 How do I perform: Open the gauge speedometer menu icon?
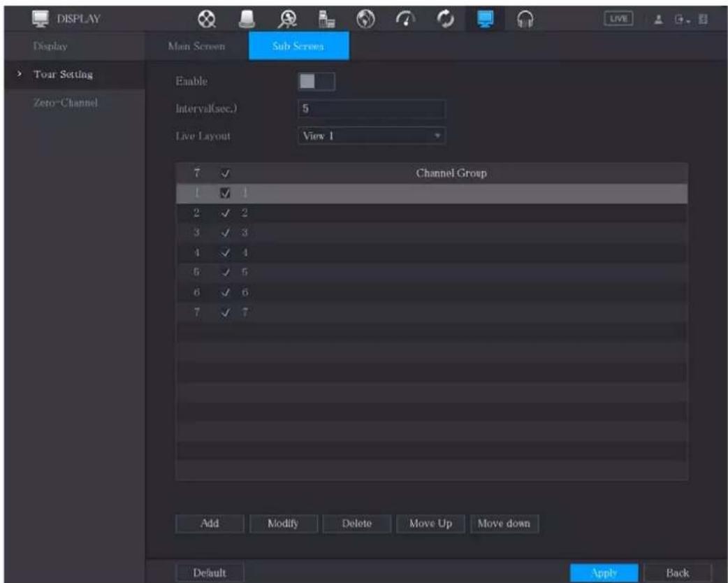(x=405, y=19)
